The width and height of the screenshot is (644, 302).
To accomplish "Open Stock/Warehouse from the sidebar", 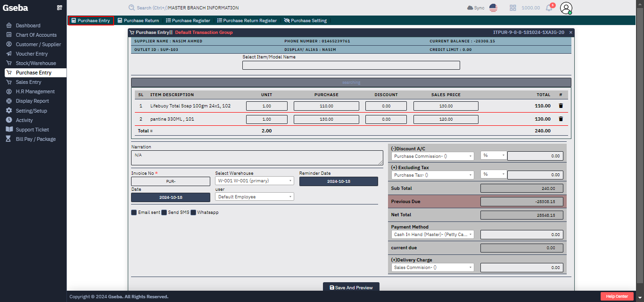I will 35,63.
